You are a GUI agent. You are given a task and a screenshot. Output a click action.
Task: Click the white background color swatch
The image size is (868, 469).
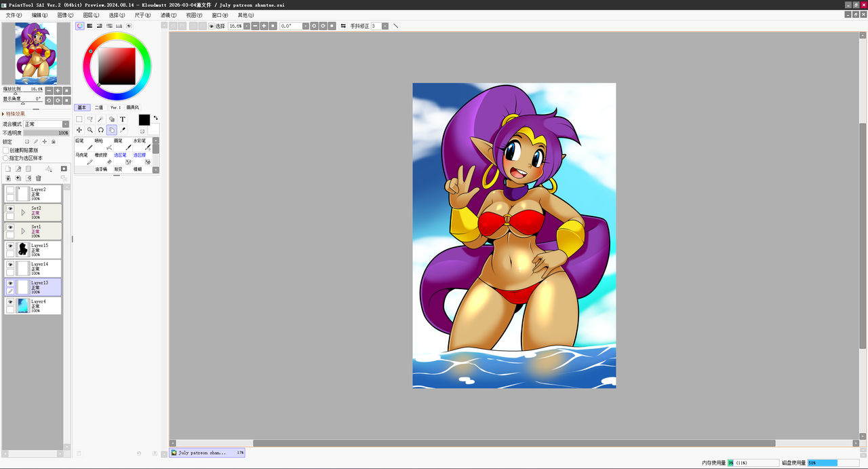pyautogui.click(x=154, y=129)
